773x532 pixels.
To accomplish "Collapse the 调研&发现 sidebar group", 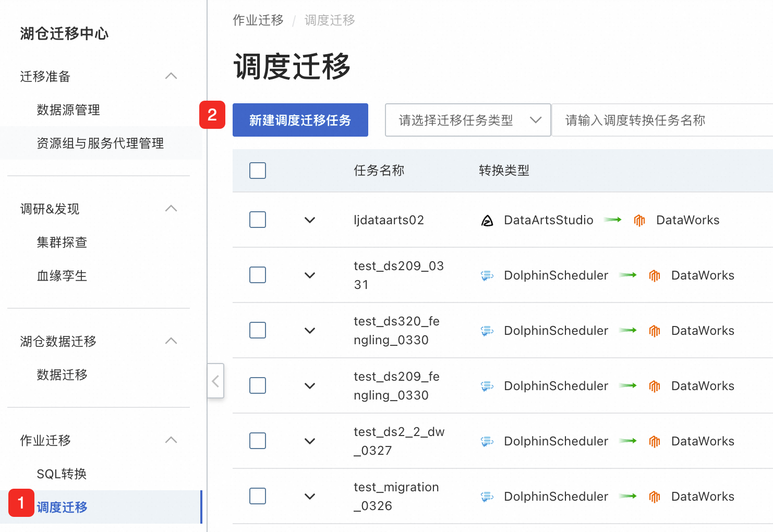I will [171, 209].
